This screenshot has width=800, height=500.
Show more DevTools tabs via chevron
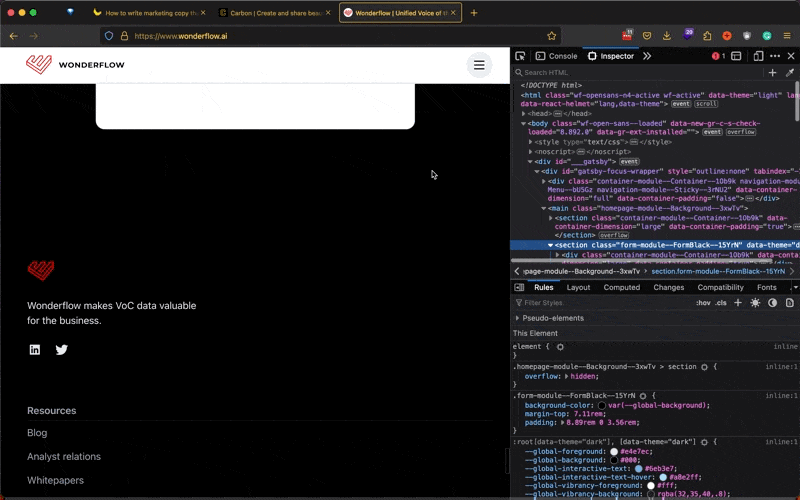click(x=647, y=56)
